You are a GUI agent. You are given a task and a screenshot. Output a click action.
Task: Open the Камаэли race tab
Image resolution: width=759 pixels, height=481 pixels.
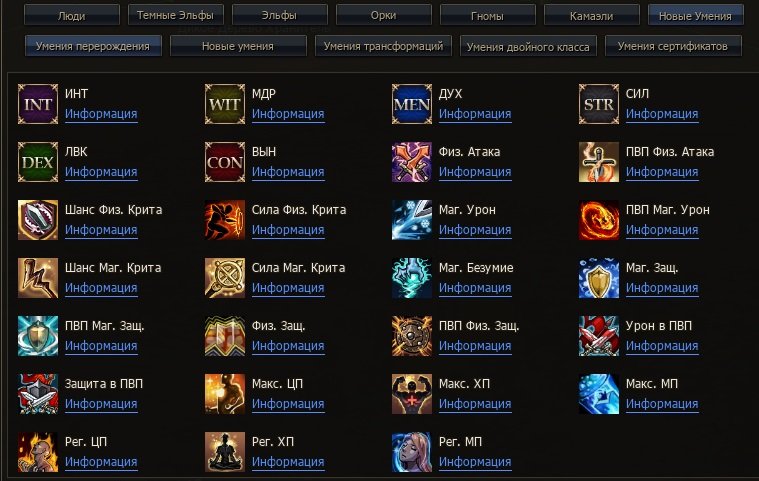point(592,15)
